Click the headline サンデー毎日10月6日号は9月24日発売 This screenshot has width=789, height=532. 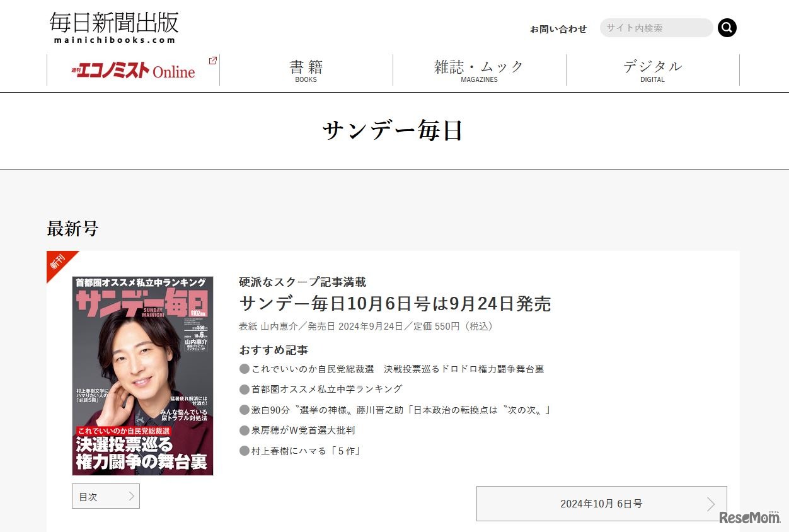click(395, 304)
